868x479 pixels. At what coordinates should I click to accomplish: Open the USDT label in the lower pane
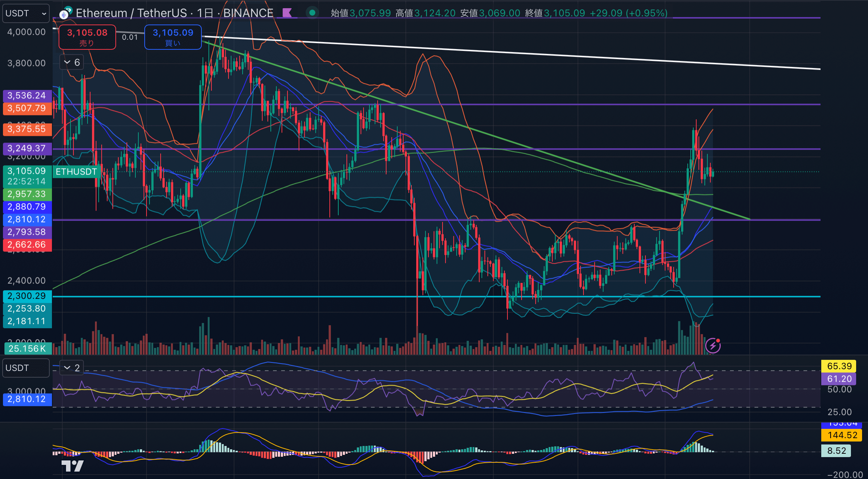26,368
